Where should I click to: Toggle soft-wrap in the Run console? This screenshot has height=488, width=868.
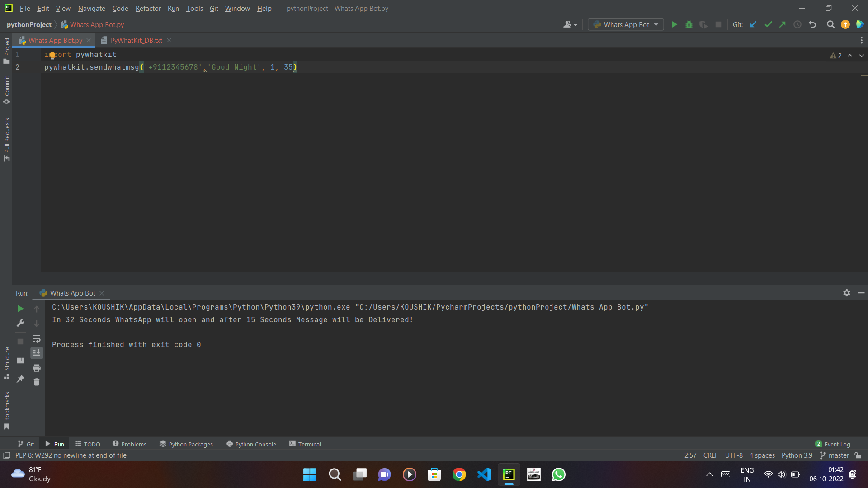[x=37, y=339]
